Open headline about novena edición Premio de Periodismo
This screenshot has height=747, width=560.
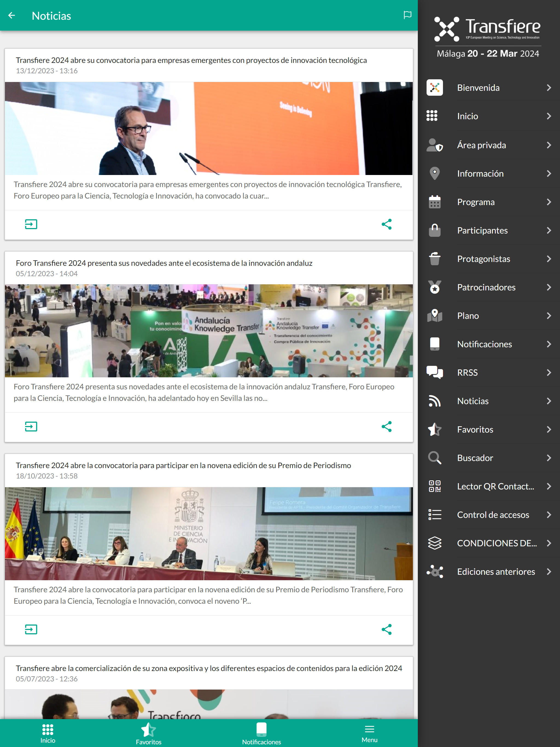coord(183,465)
